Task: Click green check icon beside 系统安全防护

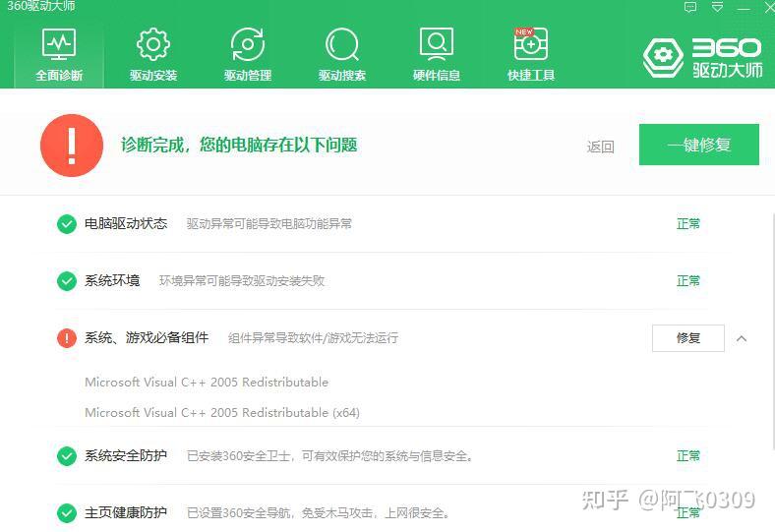Action: pyautogui.click(x=66, y=456)
